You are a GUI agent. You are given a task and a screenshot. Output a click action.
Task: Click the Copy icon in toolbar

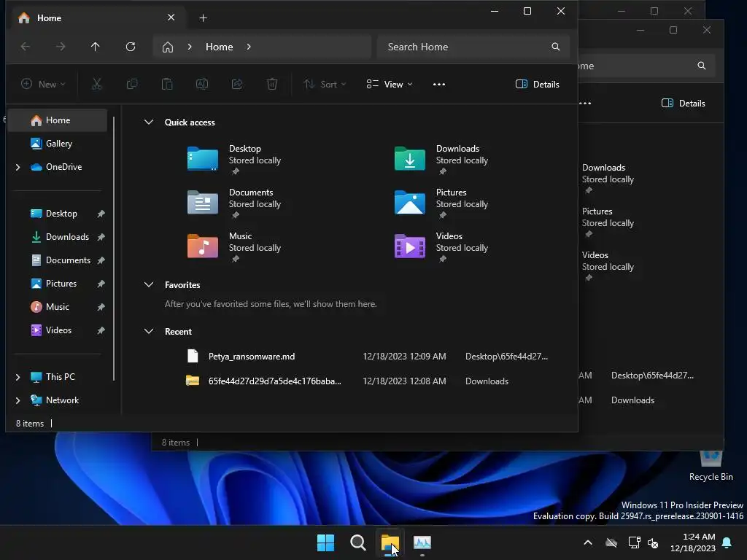(x=132, y=85)
